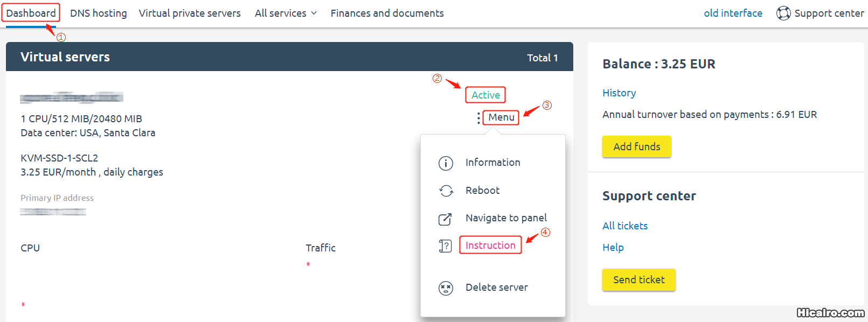Click the three-dot icon beside Menu
Image resolution: width=868 pixels, height=322 pixels.
tap(478, 118)
